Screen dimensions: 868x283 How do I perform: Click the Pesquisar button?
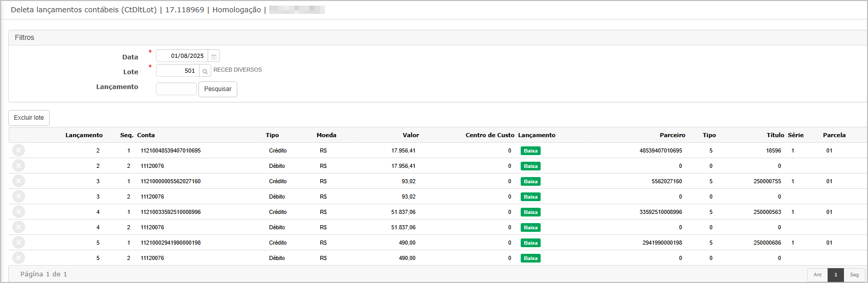[x=218, y=89]
